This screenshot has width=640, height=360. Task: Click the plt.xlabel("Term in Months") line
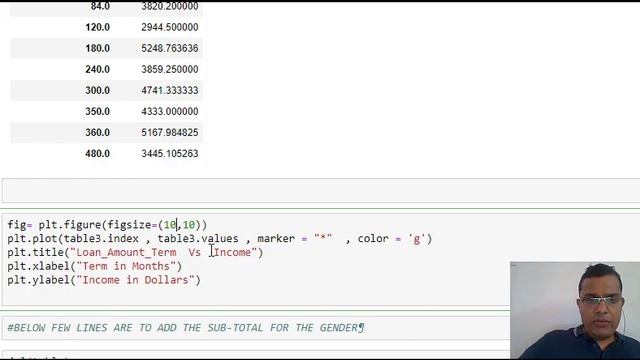(95, 267)
